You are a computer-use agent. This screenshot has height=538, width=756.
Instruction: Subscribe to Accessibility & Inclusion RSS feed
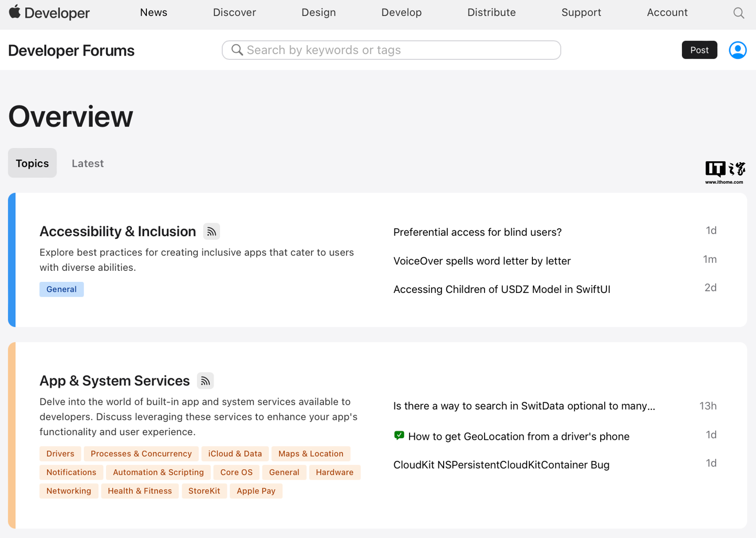[212, 231]
